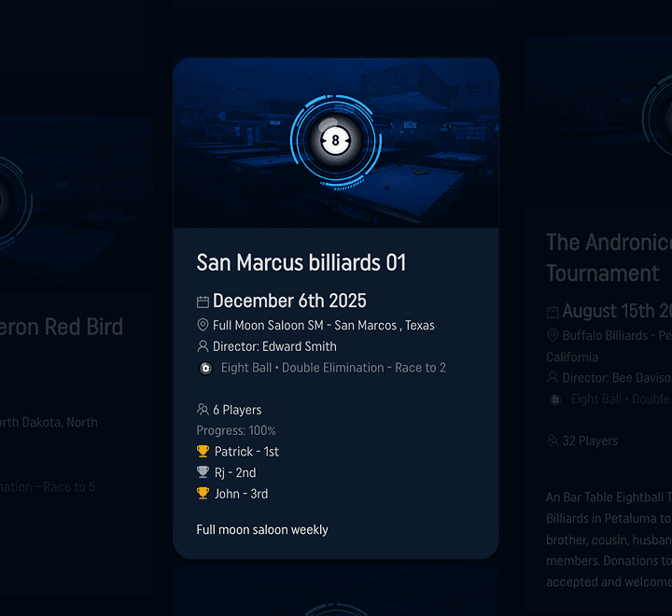The width and height of the screenshot is (672, 616).
Task: Click the 32 Players count
Action: tap(590, 441)
